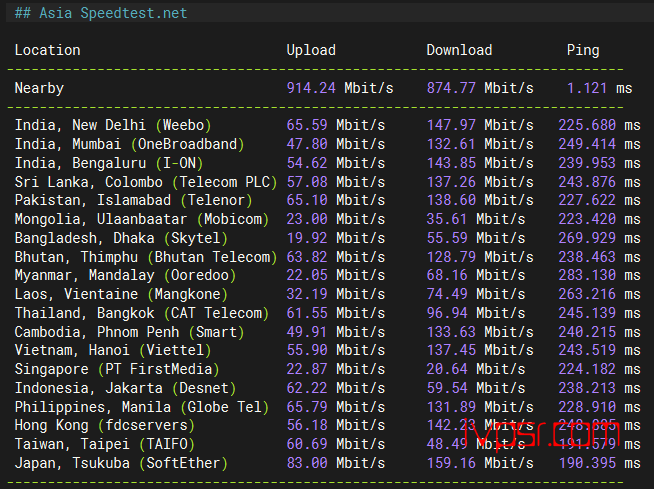Select the Location column header
Screen dimensions: 654x489
[48, 50]
